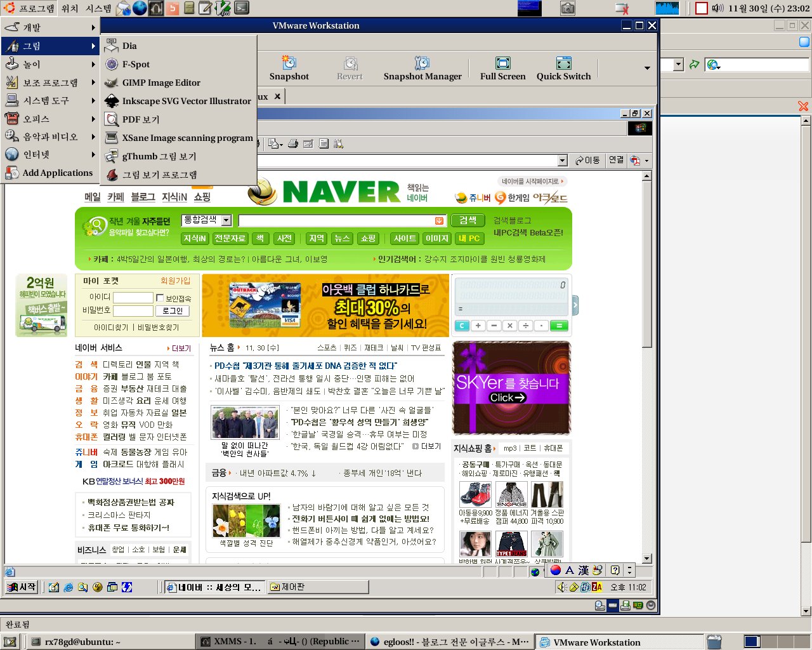Open XSane Image scanning program
The width and height of the screenshot is (812, 650).
[x=180, y=138]
